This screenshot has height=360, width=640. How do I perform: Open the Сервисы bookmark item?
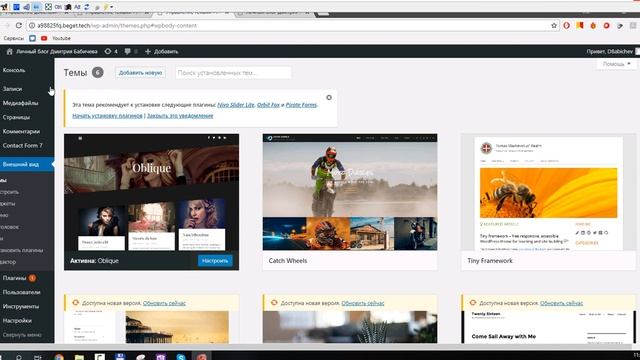(x=13, y=38)
